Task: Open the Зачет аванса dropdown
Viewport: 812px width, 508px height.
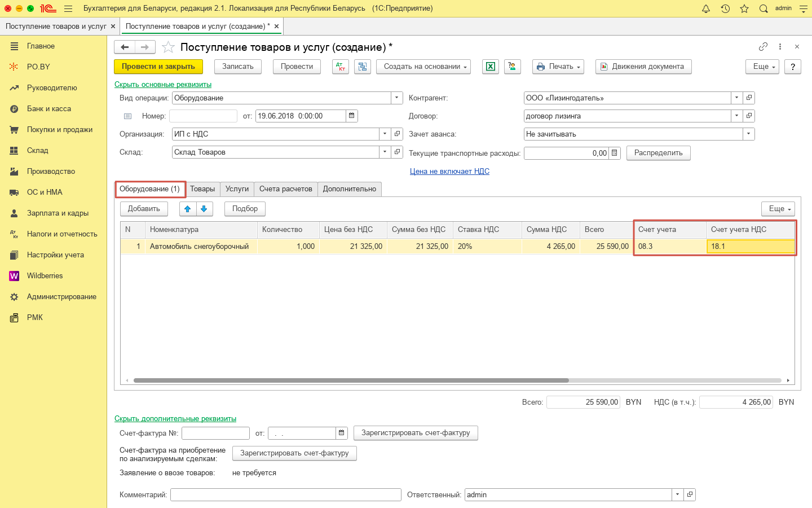Action: point(748,134)
